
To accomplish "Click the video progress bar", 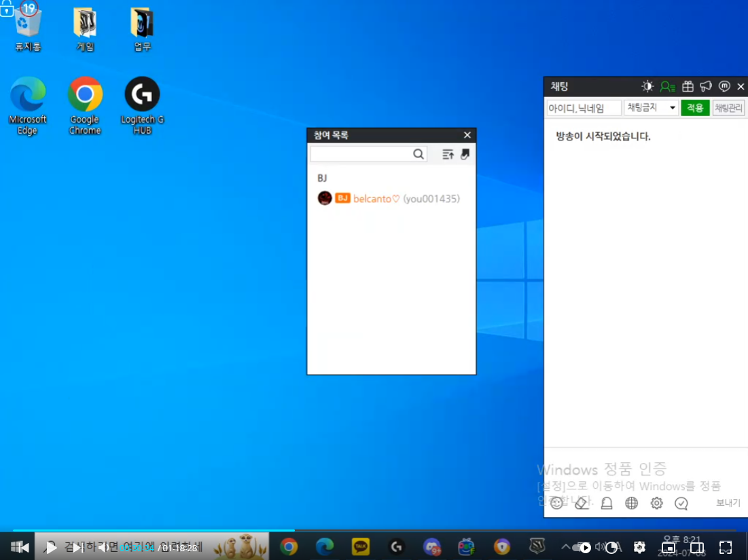I will [x=374, y=530].
